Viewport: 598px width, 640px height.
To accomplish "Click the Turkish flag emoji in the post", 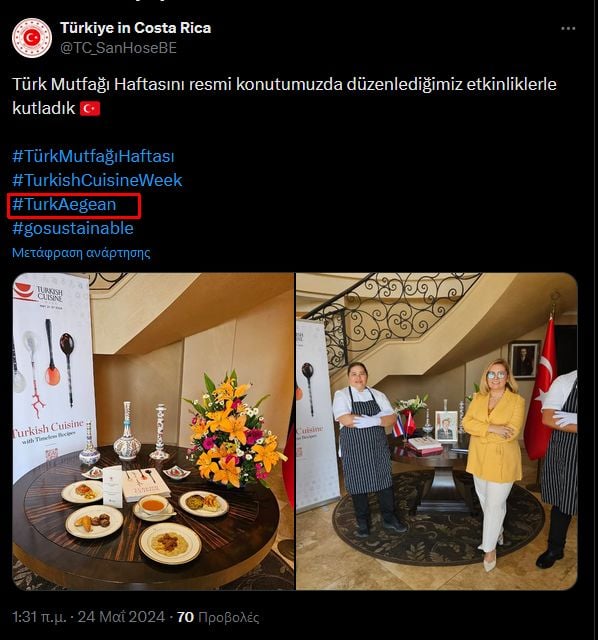I will (90, 109).
